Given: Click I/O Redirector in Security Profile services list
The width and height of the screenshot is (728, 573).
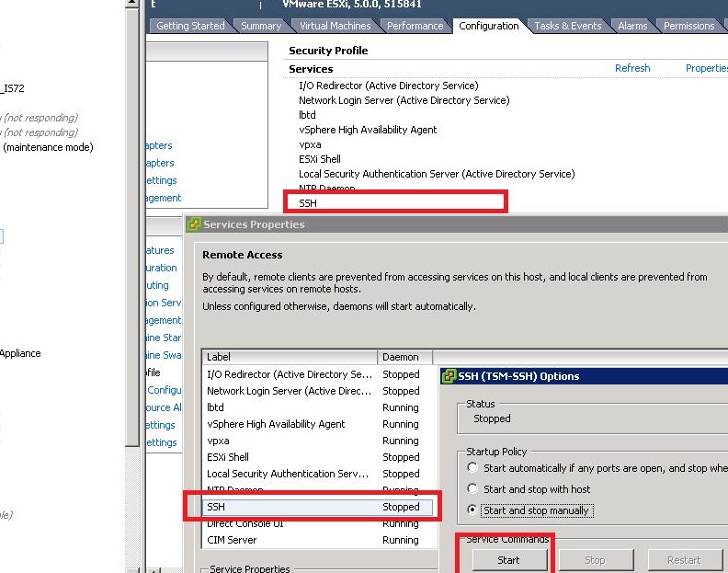Looking at the screenshot, I should [388, 86].
